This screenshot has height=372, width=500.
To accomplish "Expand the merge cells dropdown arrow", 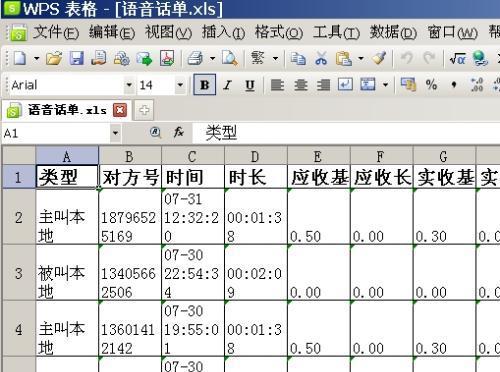I will [x=385, y=85].
